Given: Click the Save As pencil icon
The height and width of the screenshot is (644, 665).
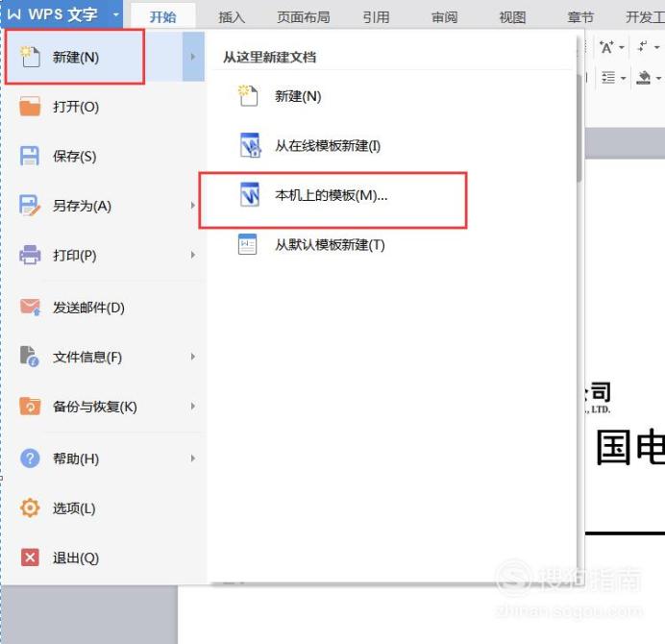Looking at the screenshot, I should (30, 206).
